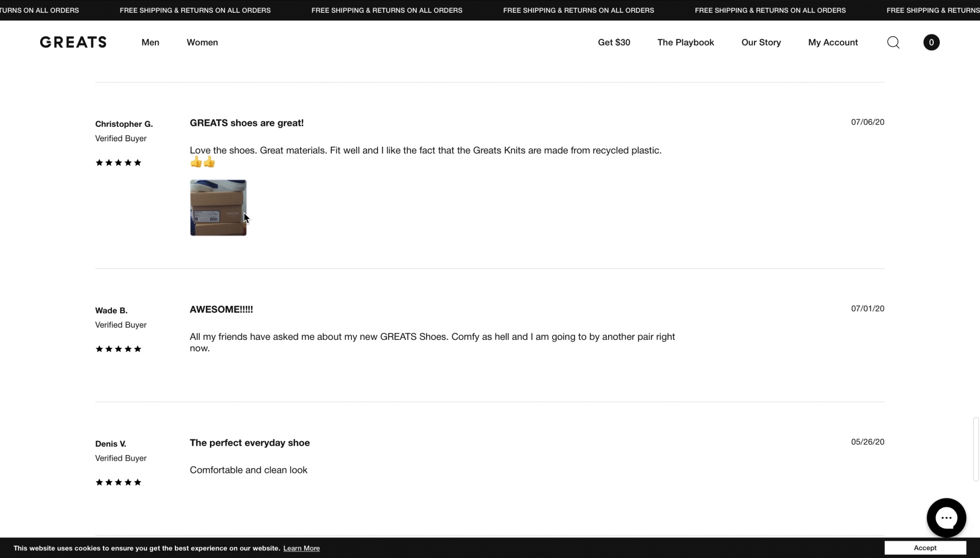This screenshot has width=980, height=558.
Task: Click the page scrollbar handle
Action: coord(976,449)
